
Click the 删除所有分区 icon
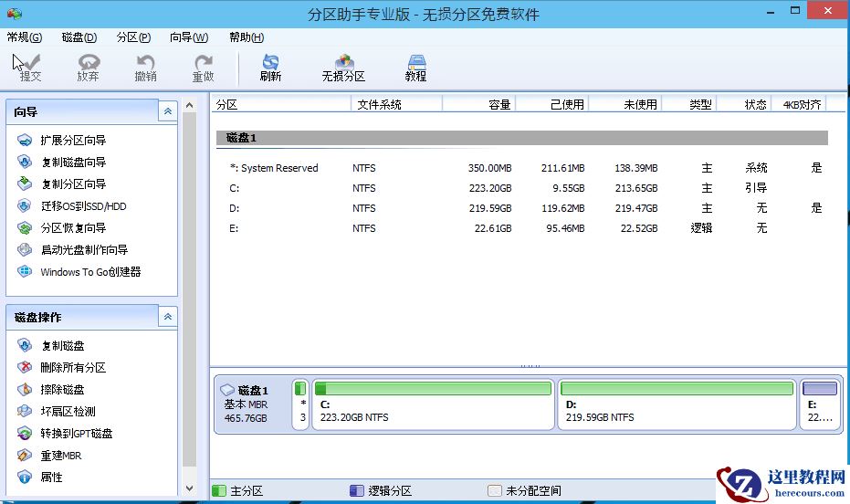(x=25, y=367)
